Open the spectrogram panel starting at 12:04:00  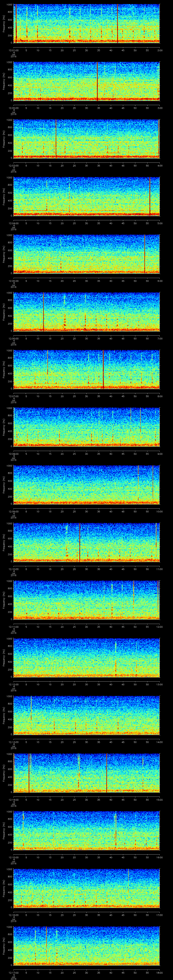[x=87, y=197]
